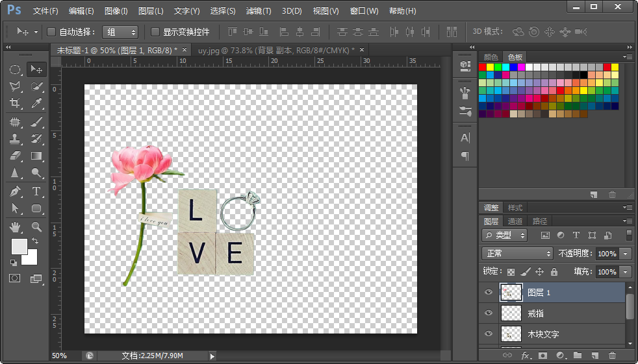Image resolution: width=638 pixels, height=364 pixels.
Task: Click the lock all padlock icon
Action: [x=554, y=272]
